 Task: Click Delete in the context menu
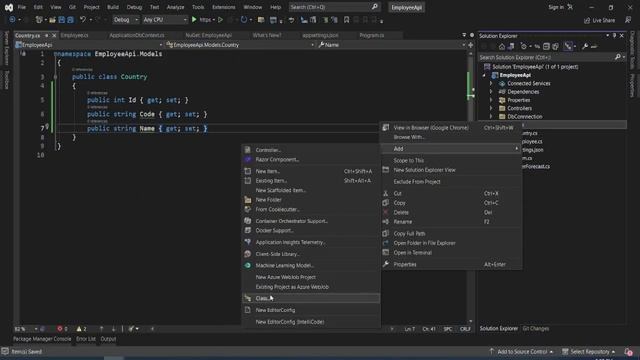coord(451,213)
